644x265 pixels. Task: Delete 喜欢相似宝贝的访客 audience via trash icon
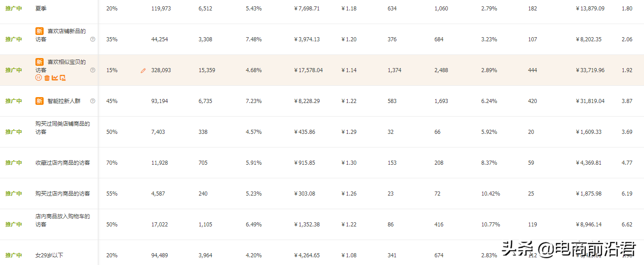point(47,78)
